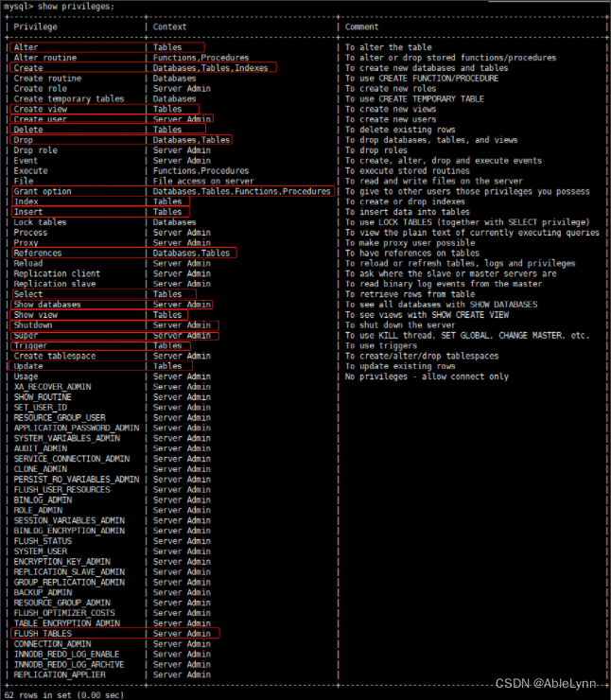Viewport: 611px width, 700px height.
Task: Click 'BINLOG_ADMIN' privilege text
Action: click(x=43, y=500)
